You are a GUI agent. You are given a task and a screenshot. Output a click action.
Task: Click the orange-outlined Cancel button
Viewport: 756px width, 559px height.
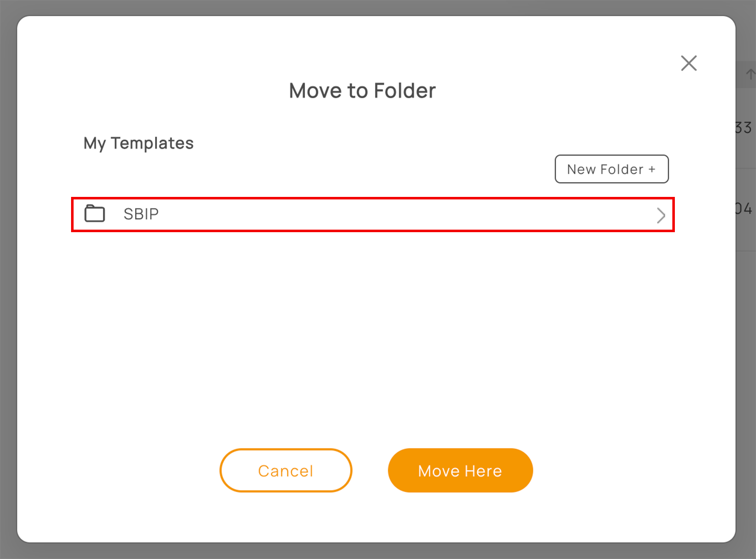click(286, 470)
